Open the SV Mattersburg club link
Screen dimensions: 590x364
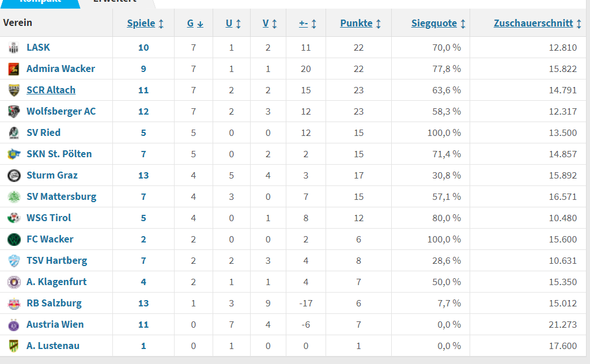point(61,196)
